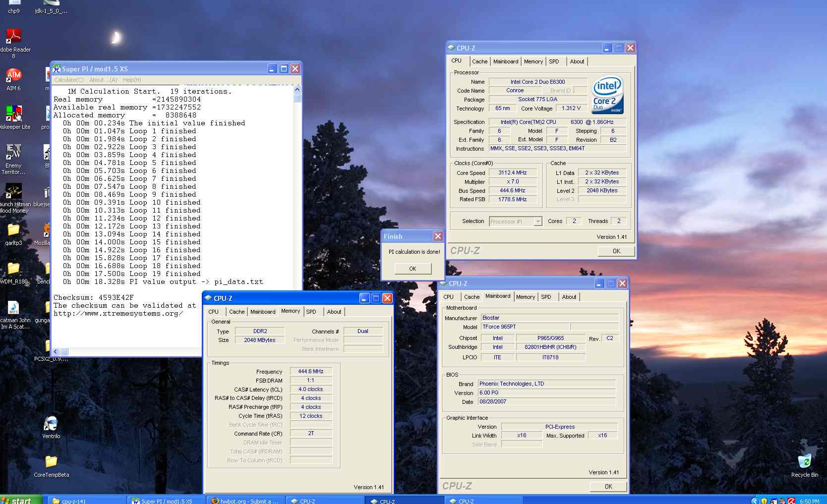The width and height of the screenshot is (827, 504).
Task: Open Cache tab in top CPU-Z window
Action: click(479, 61)
